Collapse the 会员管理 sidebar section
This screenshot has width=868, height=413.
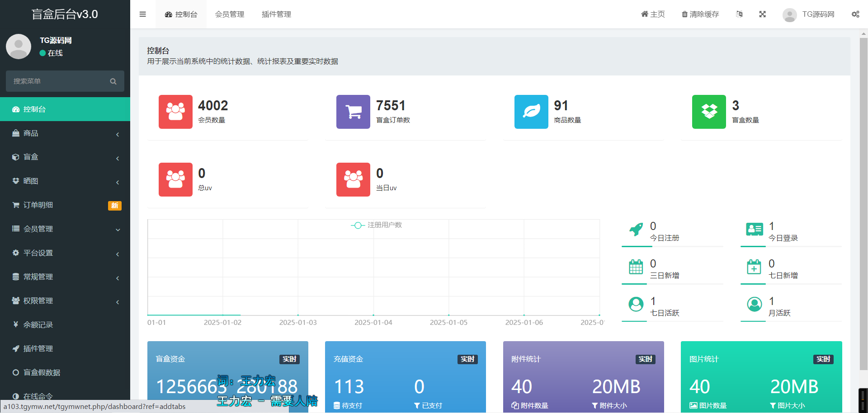(x=65, y=229)
